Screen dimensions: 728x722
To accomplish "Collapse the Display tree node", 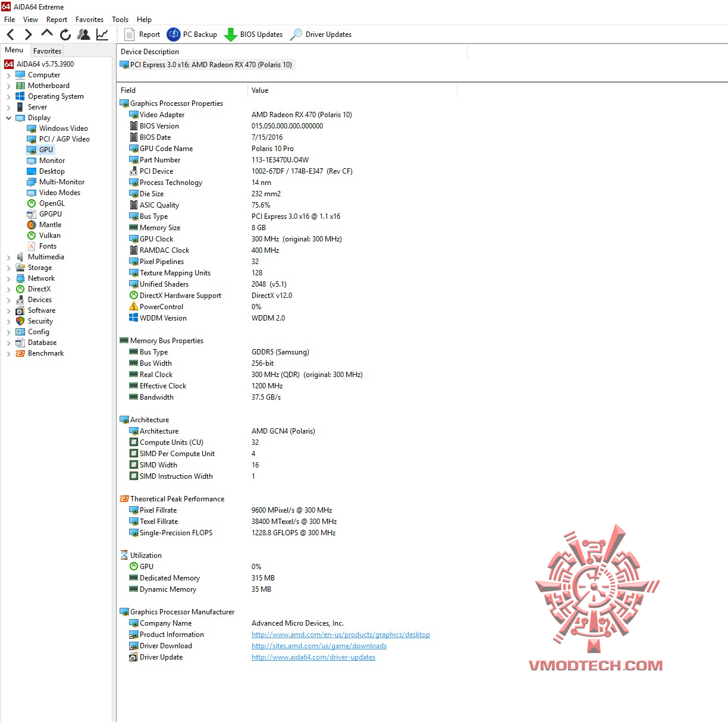I will tap(8, 118).
